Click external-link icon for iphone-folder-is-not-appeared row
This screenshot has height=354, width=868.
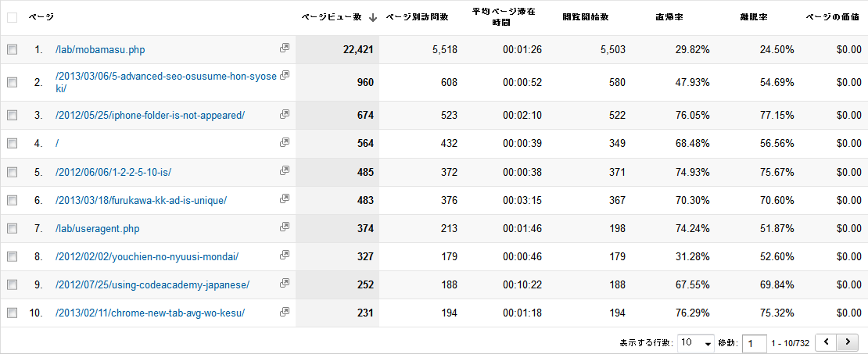click(x=285, y=114)
